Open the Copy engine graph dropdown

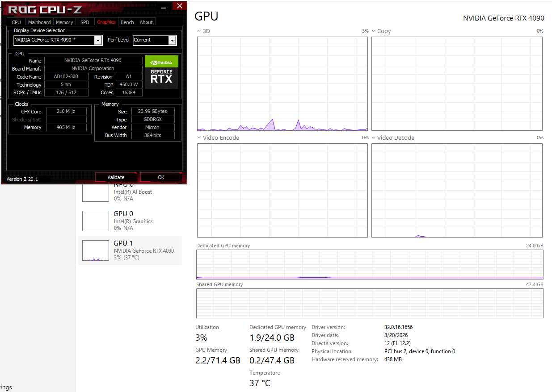(374, 31)
